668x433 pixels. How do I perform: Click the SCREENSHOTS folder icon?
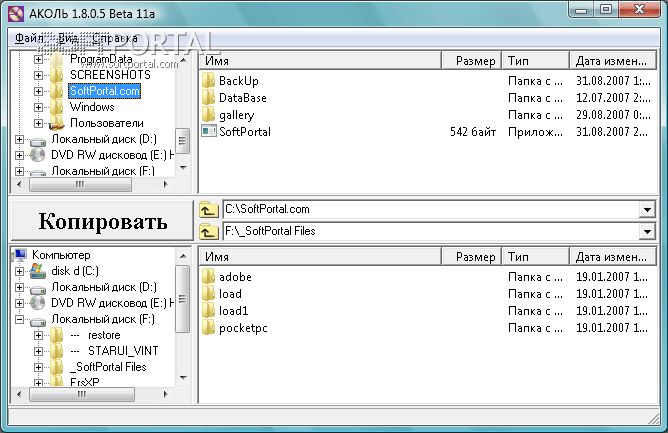point(57,75)
